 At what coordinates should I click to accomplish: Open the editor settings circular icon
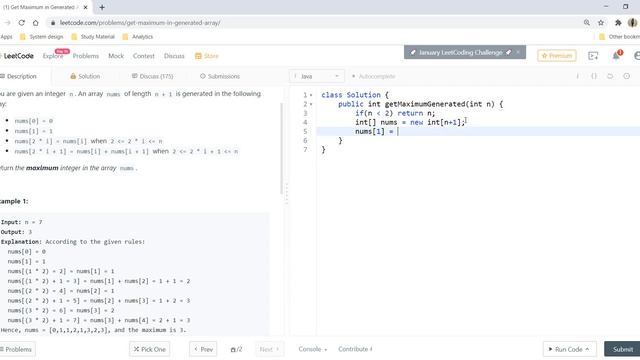[627, 76]
